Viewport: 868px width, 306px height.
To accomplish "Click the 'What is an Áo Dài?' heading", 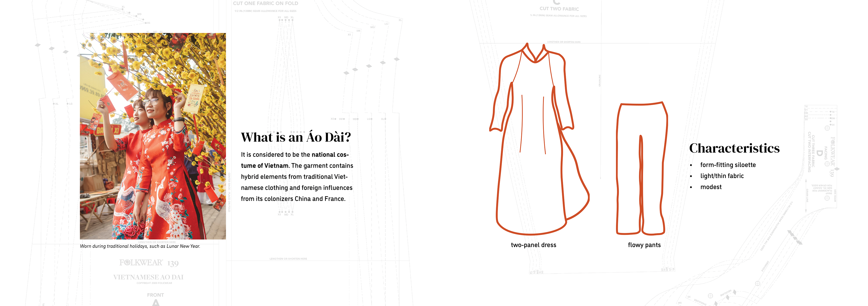I will pos(296,137).
